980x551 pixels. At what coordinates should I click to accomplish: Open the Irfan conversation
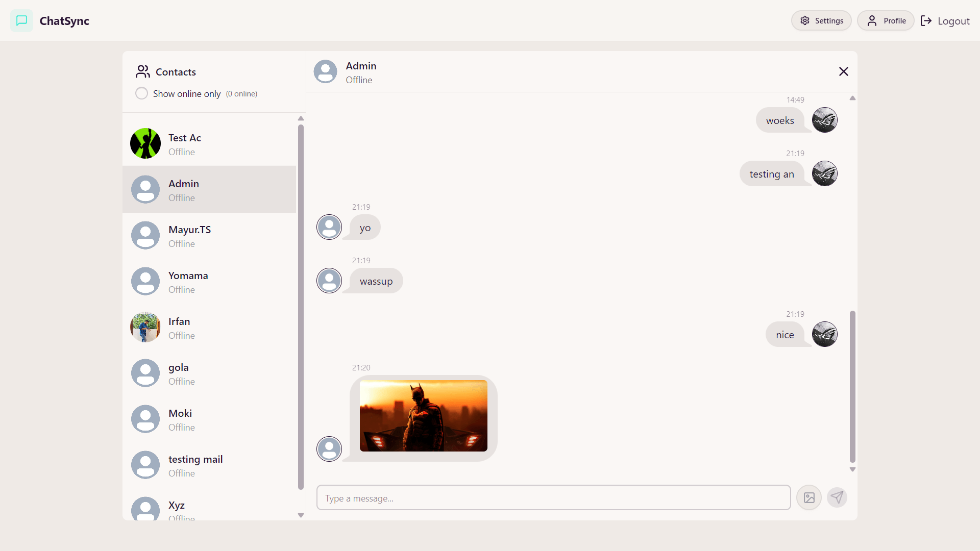tap(209, 327)
